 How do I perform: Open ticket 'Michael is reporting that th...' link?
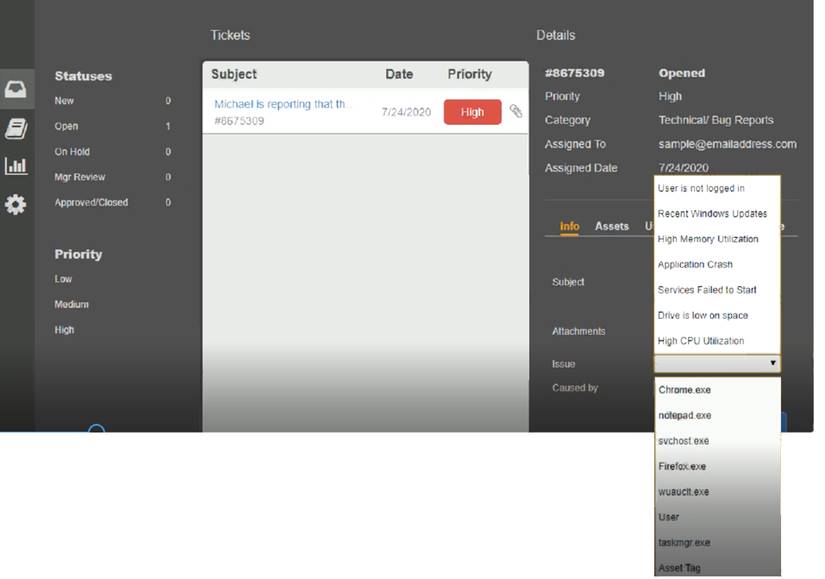point(282,104)
